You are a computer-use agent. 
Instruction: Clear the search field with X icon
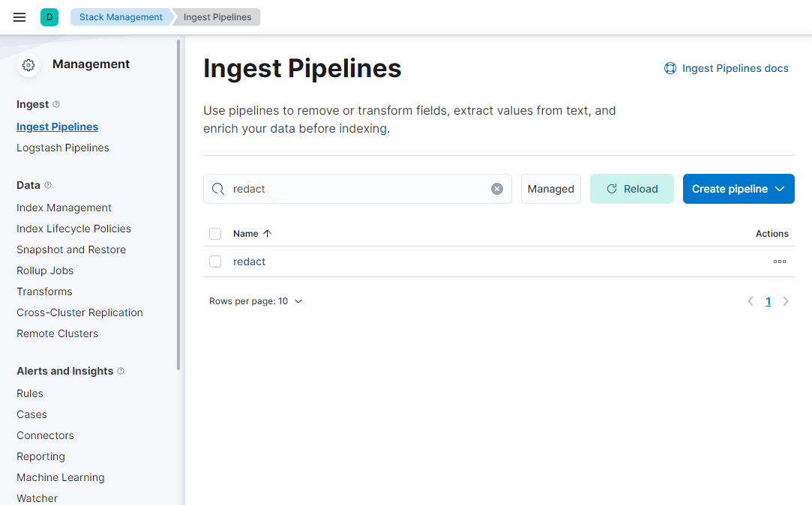tap(497, 189)
